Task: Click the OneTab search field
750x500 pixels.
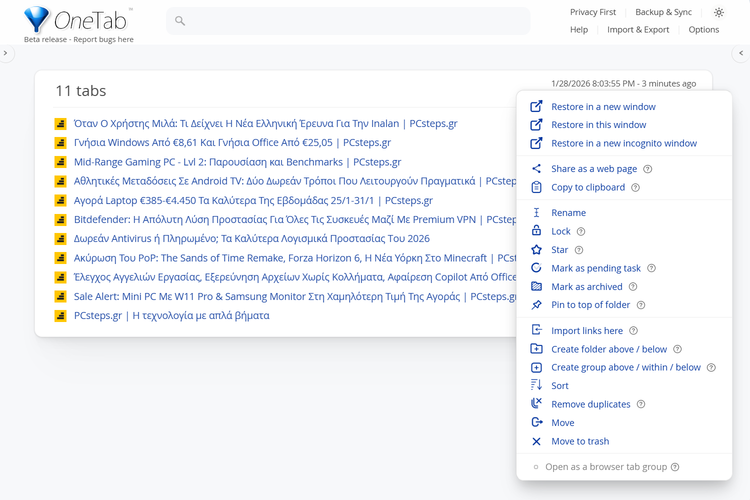Action: (x=350, y=21)
